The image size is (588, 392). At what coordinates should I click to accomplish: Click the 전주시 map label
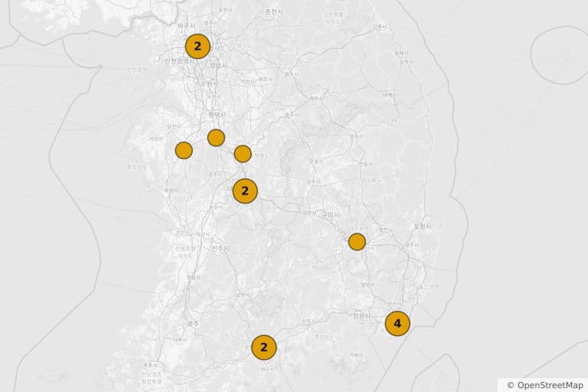(220, 248)
